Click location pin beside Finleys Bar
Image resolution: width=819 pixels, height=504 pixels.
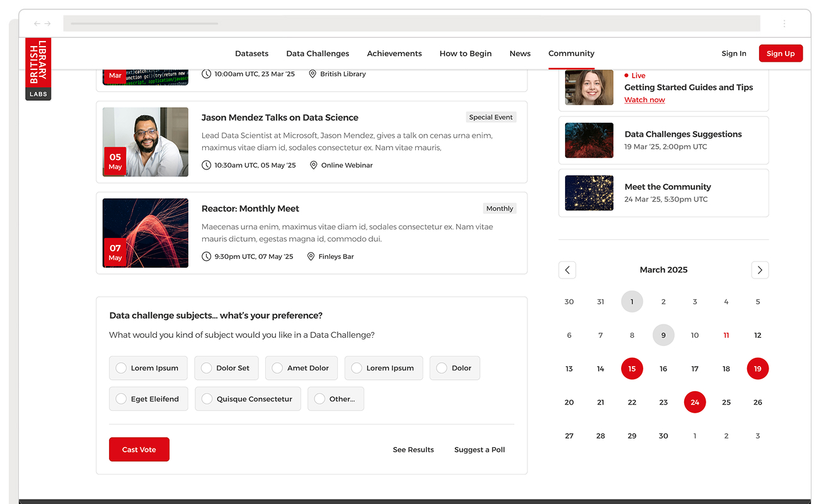click(311, 256)
